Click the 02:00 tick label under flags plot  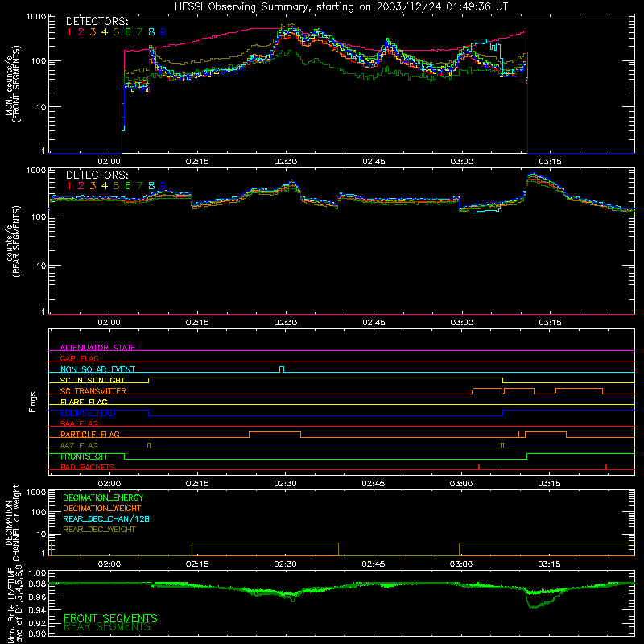(x=109, y=484)
